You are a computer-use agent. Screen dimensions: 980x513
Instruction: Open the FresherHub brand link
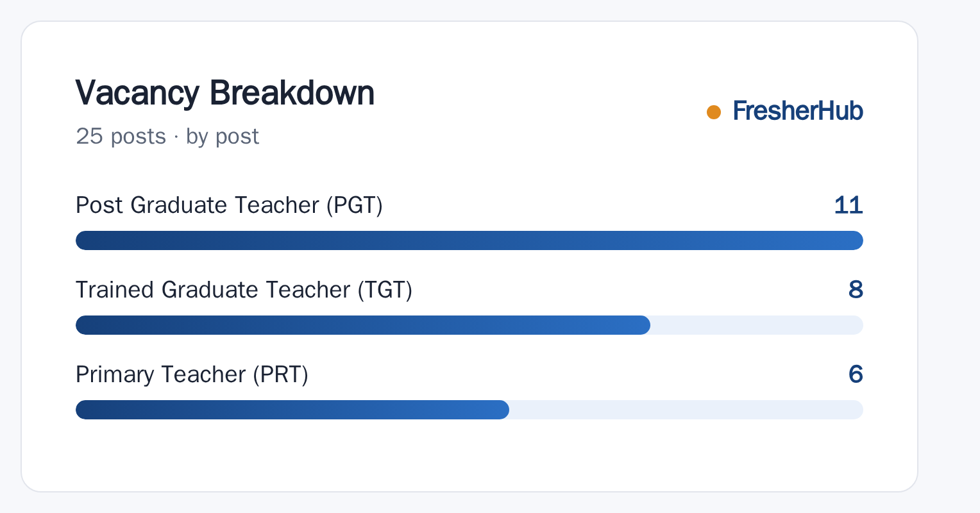tap(798, 111)
